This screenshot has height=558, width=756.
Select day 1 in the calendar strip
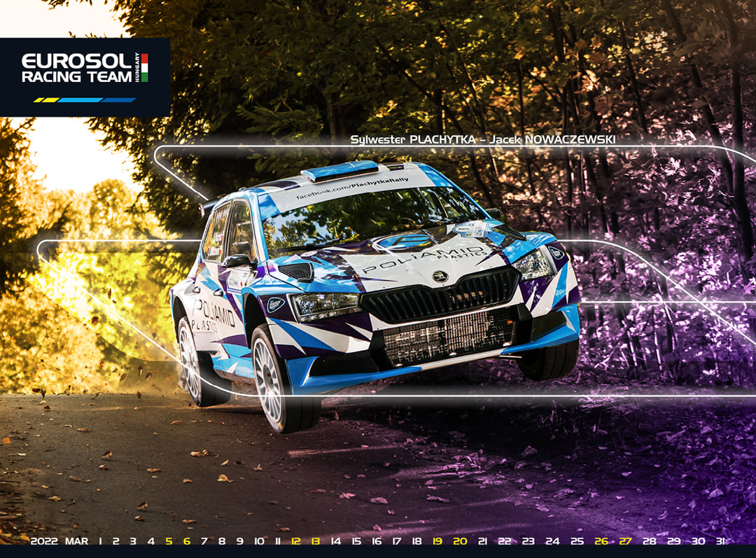click(x=100, y=541)
